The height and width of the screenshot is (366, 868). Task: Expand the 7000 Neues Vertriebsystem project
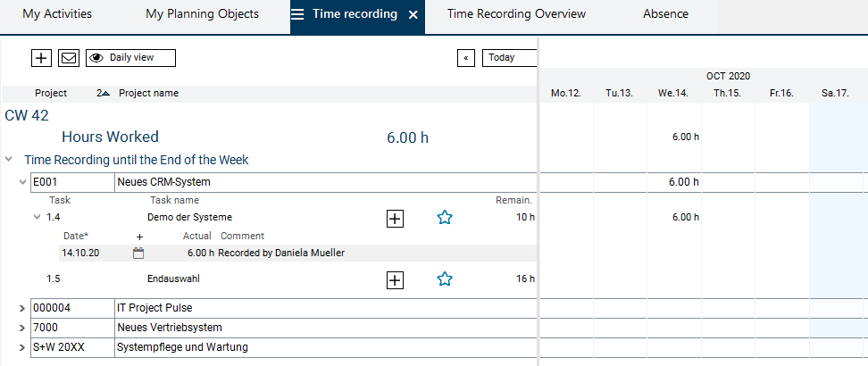tap(22, 328)
